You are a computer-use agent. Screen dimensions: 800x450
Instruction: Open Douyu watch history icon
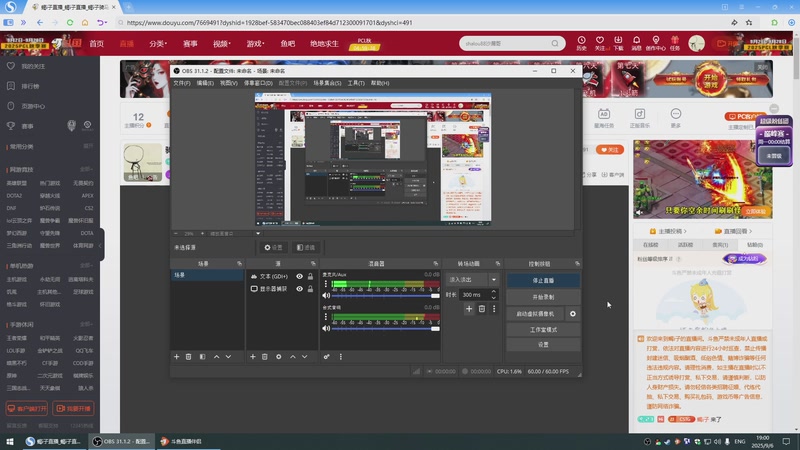(582, 43)
